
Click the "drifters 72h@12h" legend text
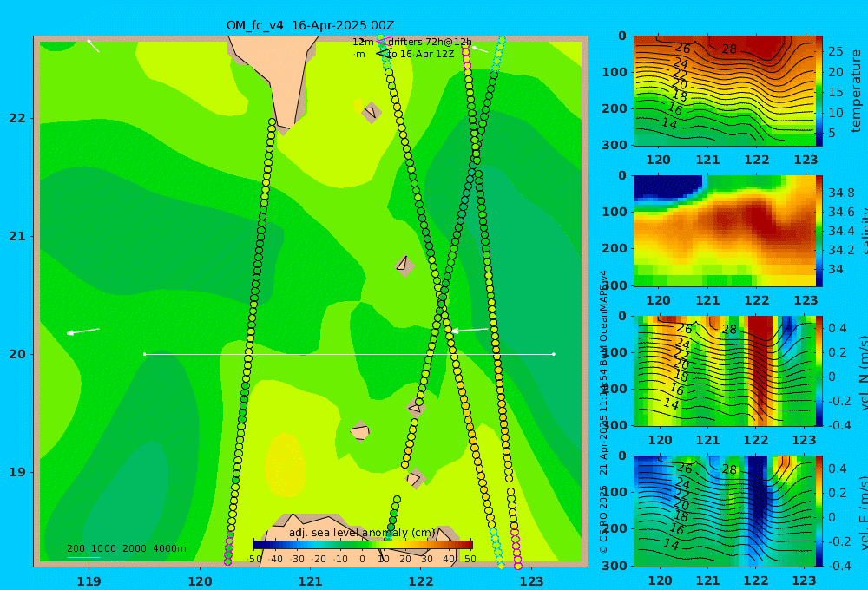(430, 42)
